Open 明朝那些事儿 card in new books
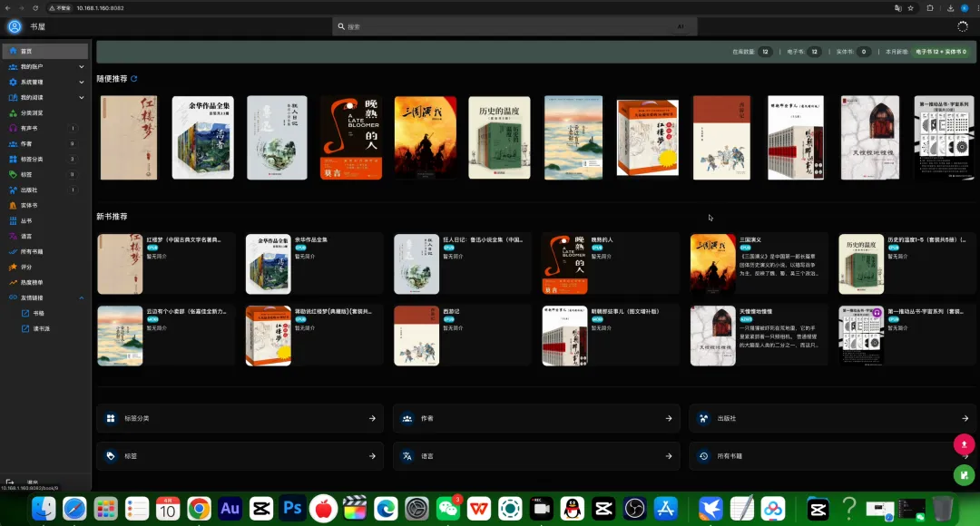 [x=611, y=336]
